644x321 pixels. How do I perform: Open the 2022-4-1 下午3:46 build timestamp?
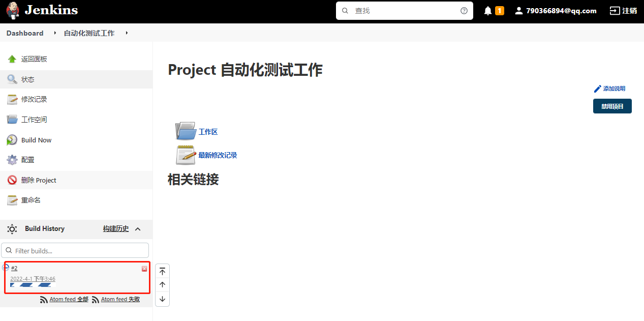33,279
